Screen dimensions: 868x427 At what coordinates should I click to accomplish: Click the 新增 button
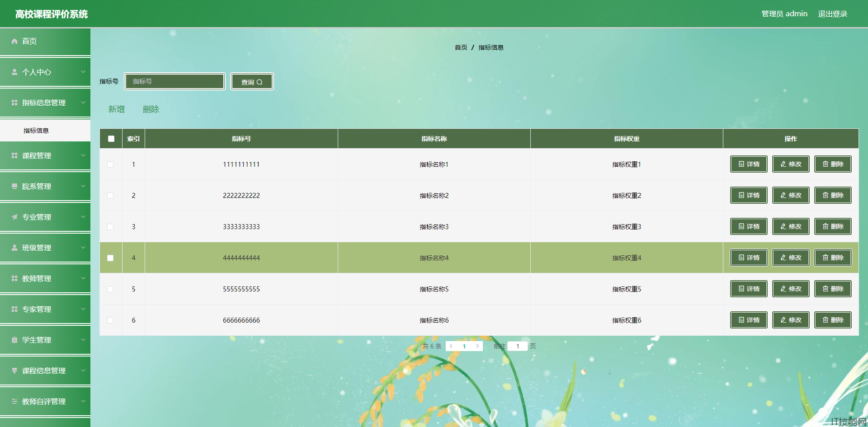point(117,109)
